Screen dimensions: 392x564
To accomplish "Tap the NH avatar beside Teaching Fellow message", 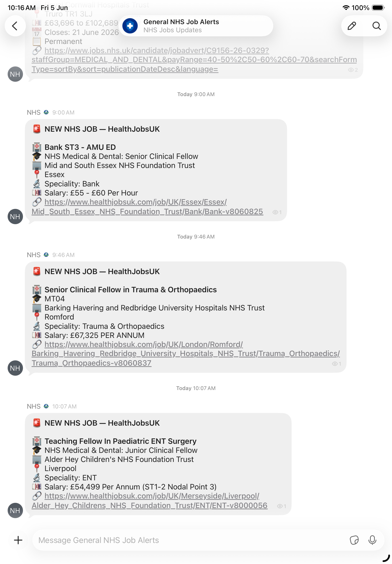I will [x=15, y=510].
